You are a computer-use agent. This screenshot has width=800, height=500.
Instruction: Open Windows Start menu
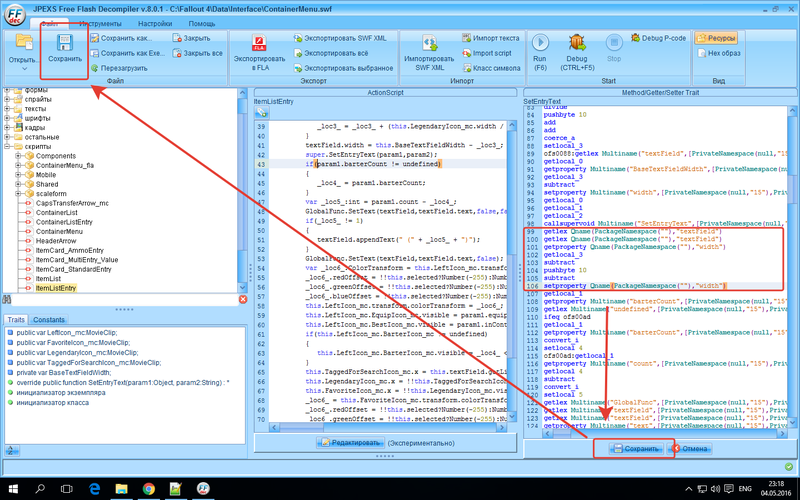(x=13, y=489)
